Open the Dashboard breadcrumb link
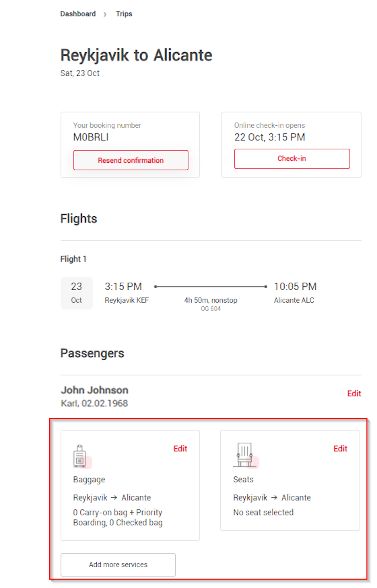Image resolution: width=377 pixels, height=588 pixels. pos(78,14)
